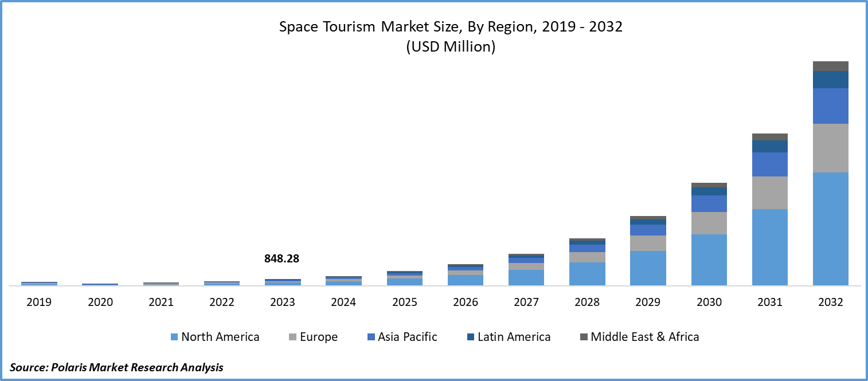Toggle the Latin America series label
The image size is (868, 381).
tap(515, 337)
